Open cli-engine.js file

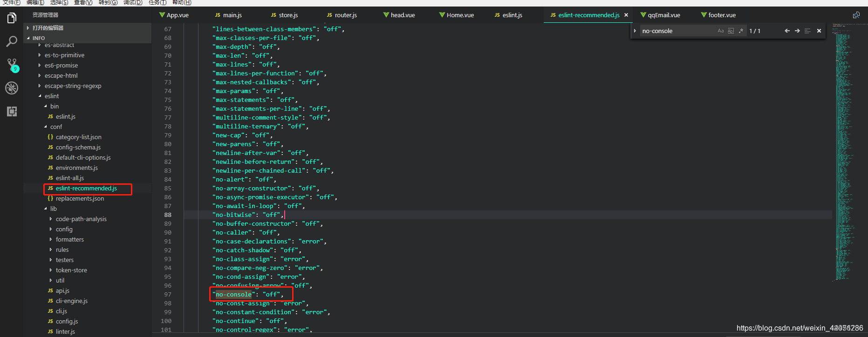[71, 301]
